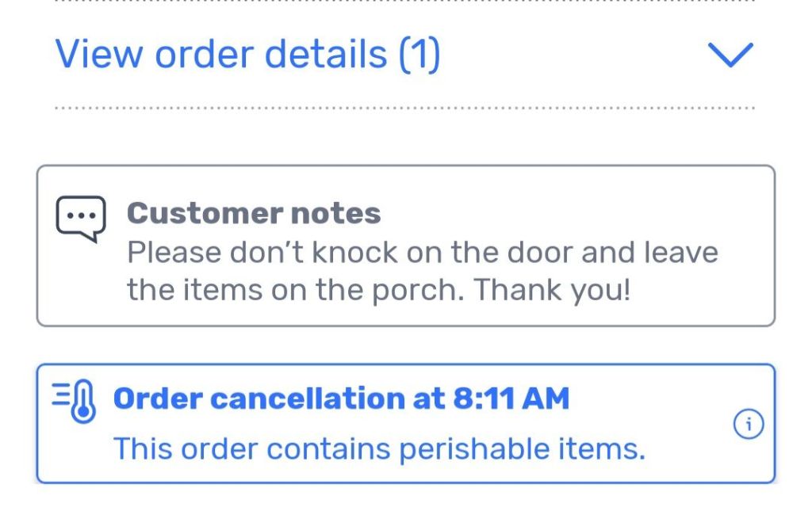
Task: Tap the info icon on cancellation notice
Action: coord(748,426)
